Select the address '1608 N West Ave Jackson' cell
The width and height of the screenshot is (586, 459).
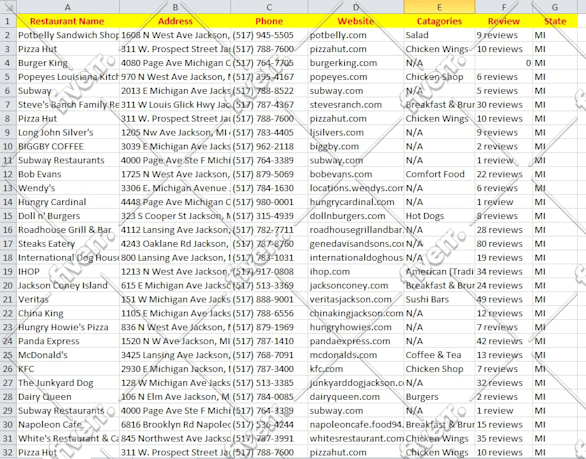point(175,35)
